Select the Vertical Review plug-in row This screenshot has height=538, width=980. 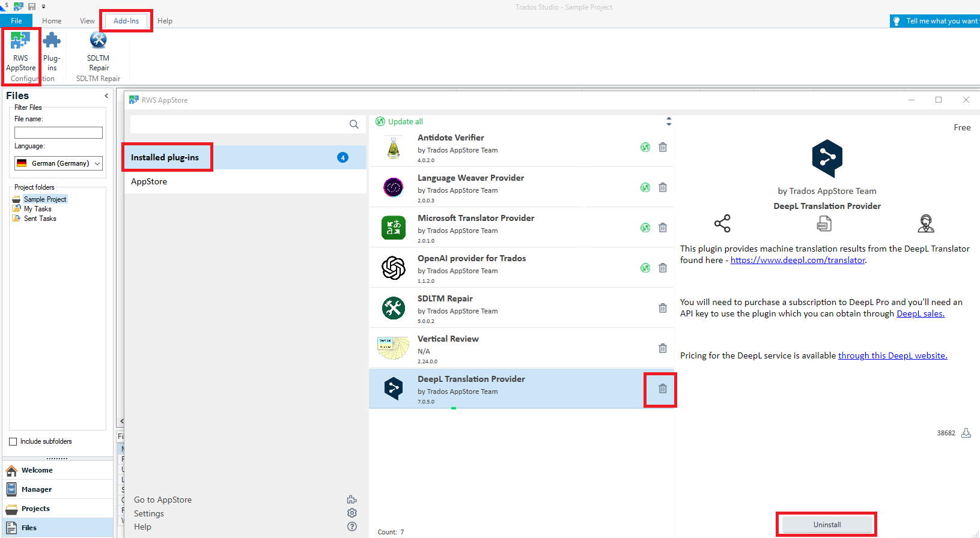[521, 348]
